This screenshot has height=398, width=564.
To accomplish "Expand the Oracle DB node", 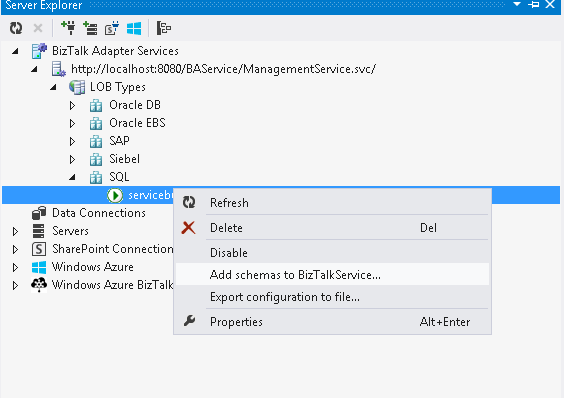I will [x=72, y=105].
